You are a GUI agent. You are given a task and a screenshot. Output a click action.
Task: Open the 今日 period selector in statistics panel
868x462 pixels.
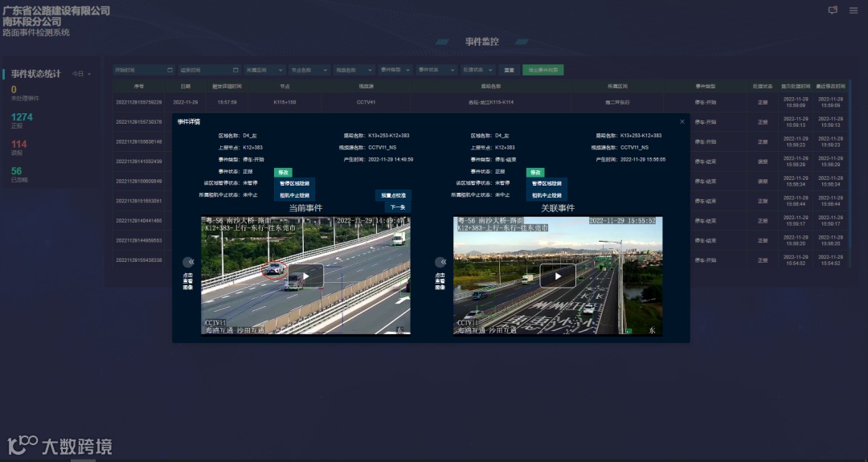pos(81,74)
